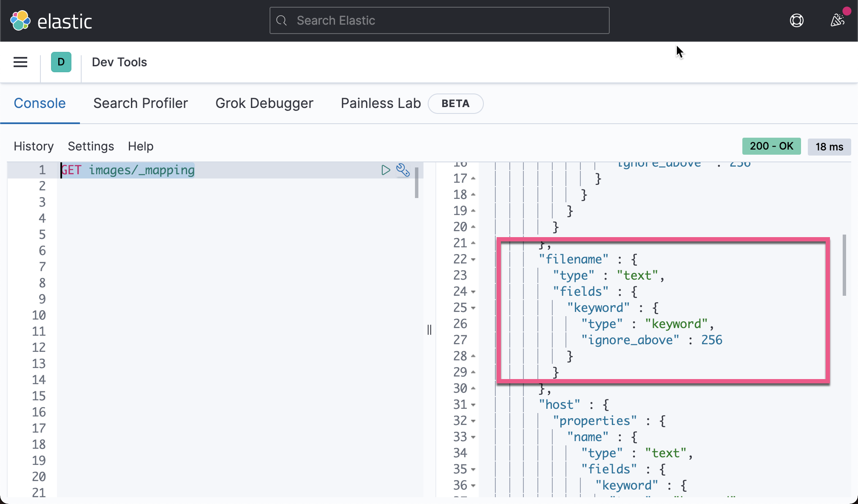The height and width of the screenshot is (504, 858).
Task: Open the console History panel
Action: (34, 146)
